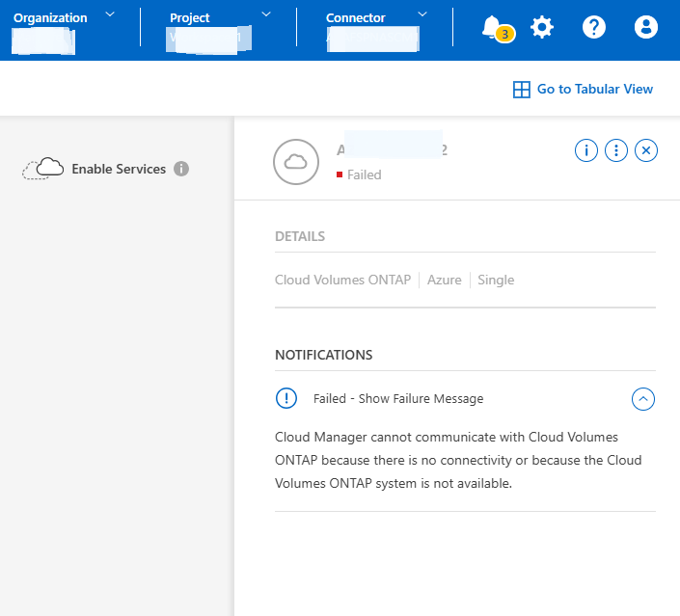Open the notifications bell with 3 alerts
The image size is (680, 616).
click(497, 29)
